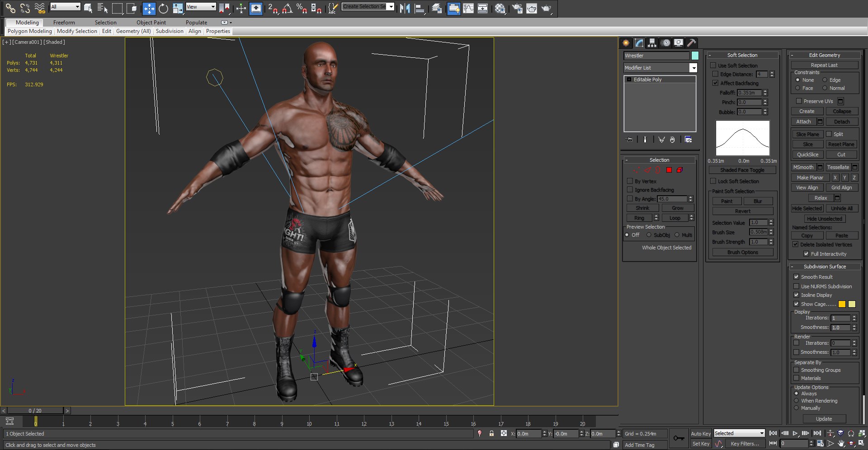Enable Preserve UVs checkbox
The image size is (868, 450).
pos(799,101)
